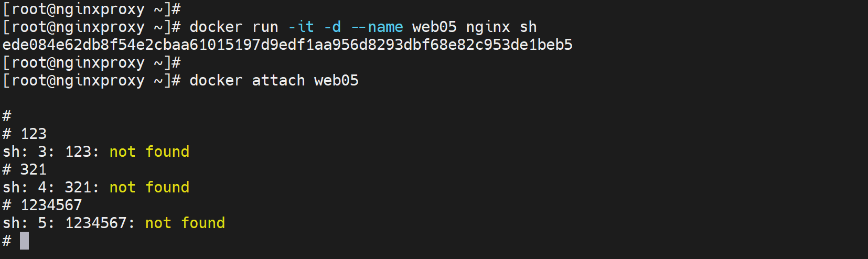The height and width of the screenshot is (259, 868).
Task: Click the lone "#" prompt above the 123 line
Action: coord(7,116)
